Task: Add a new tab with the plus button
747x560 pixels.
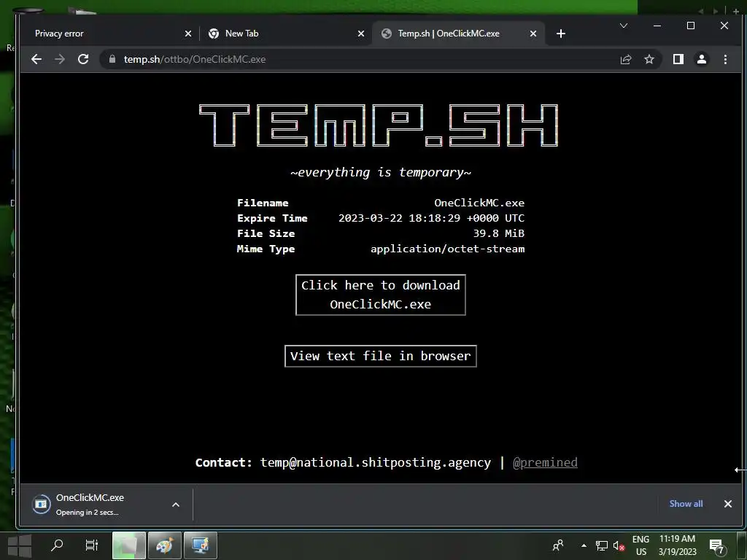Action: [x=561, y=34]
